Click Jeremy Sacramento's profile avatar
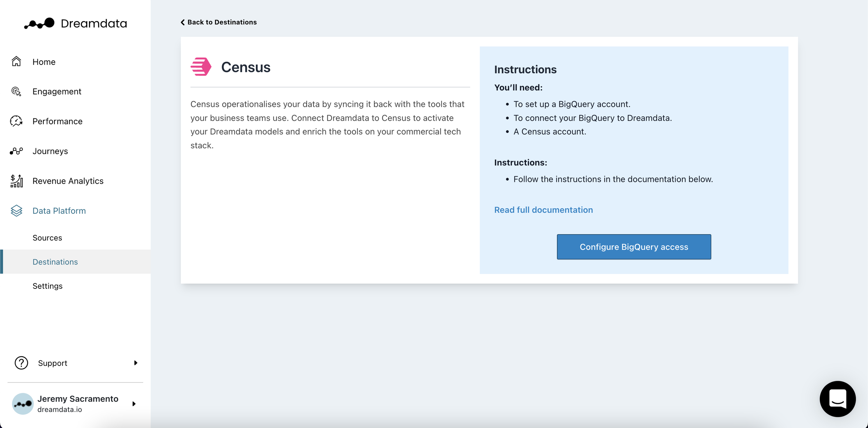This screenshot has height=428, width=868. (x=23, y=404)
